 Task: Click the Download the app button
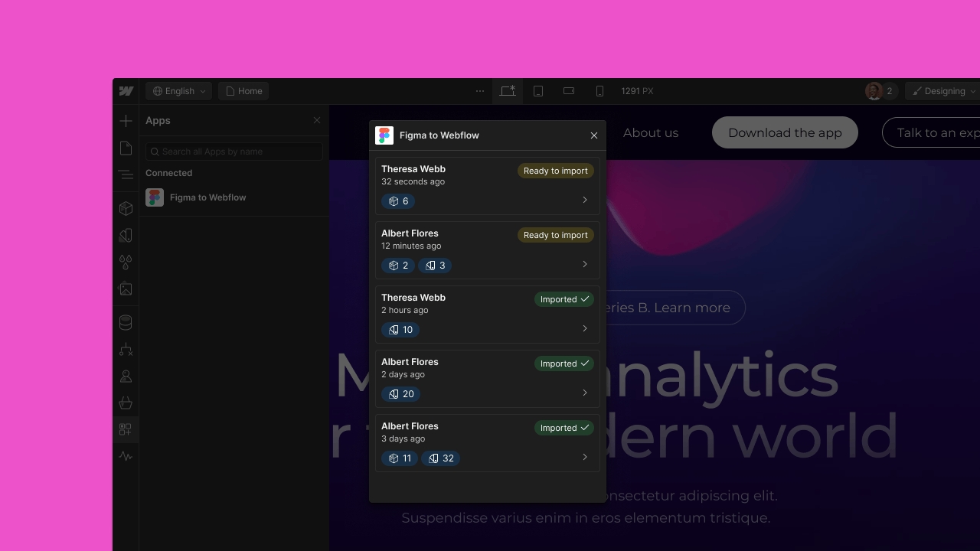[785, 132]
